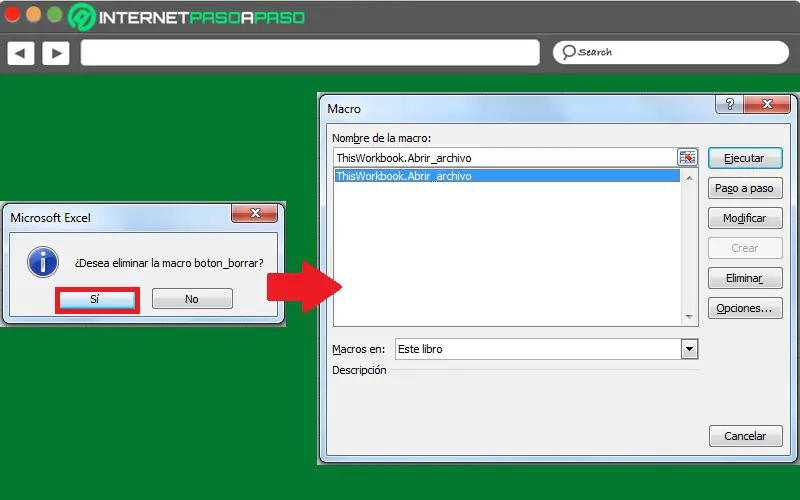Click the magnifier search icon
The image size is (800, 500).
pos(568,52)
